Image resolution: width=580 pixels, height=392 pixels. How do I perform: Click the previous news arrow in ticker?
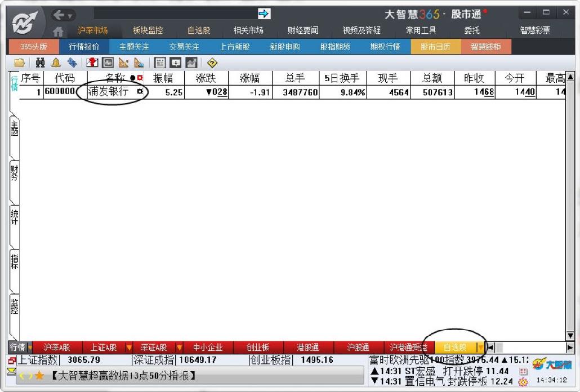22,376
